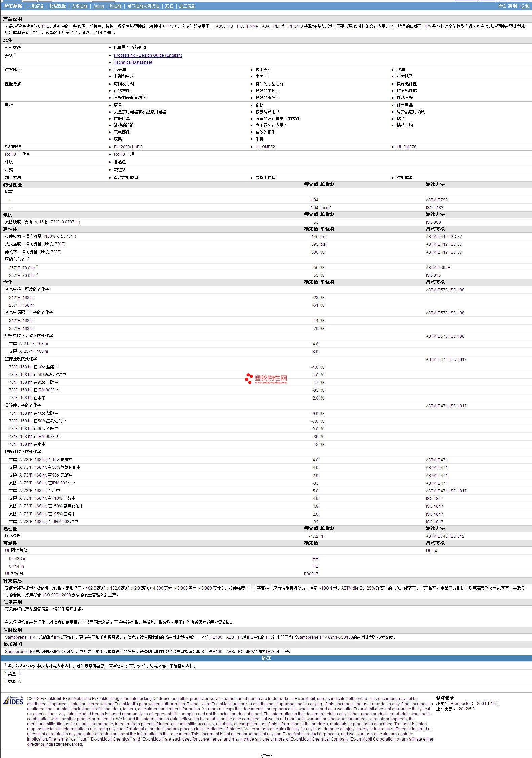Click the 共挤出成型 processing method

coord(265,178)
